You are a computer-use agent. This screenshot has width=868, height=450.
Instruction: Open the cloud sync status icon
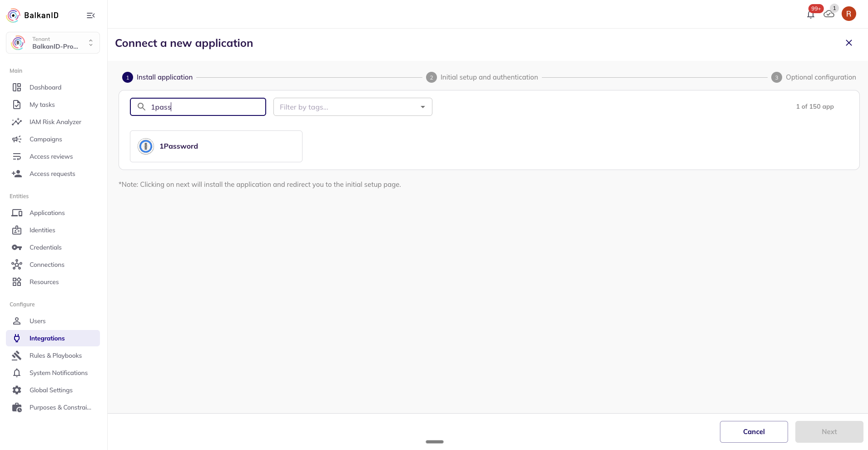click(x=829, y=14)
